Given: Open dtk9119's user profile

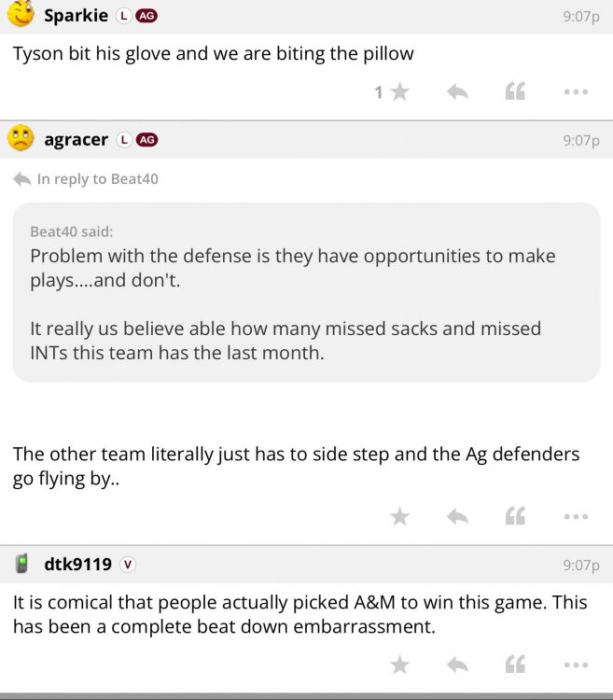Looking at the screenshot, I should click(77, 565).
